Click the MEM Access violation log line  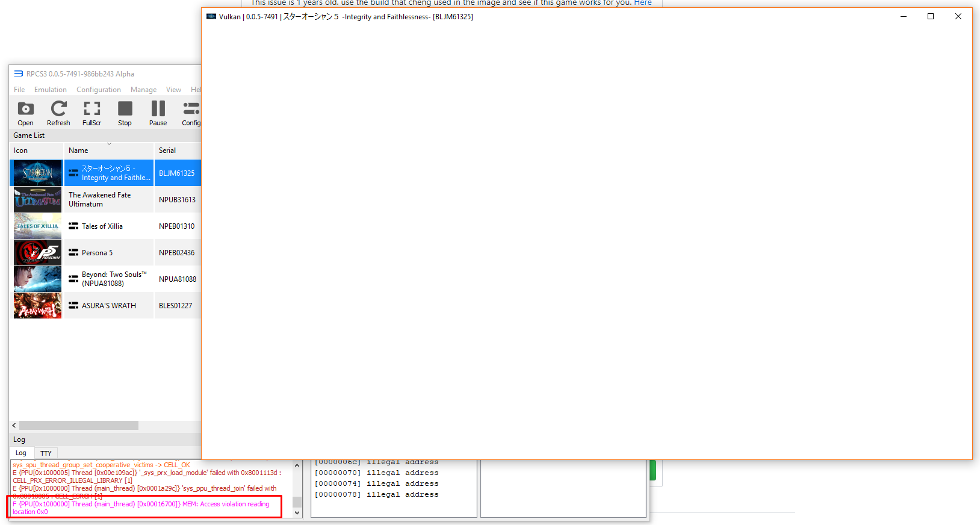point(143,508)
